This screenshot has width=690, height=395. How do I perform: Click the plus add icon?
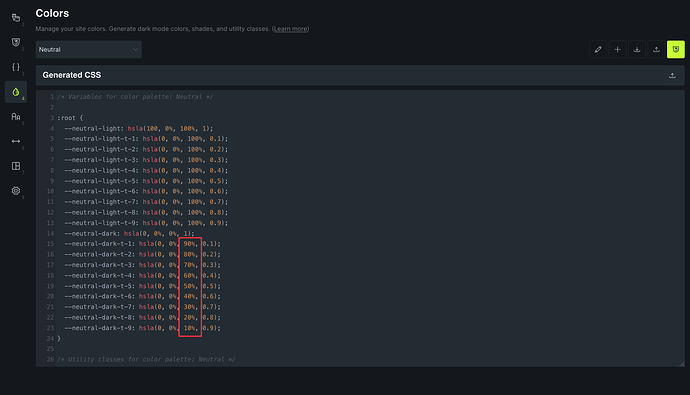(x=617, y=49)
